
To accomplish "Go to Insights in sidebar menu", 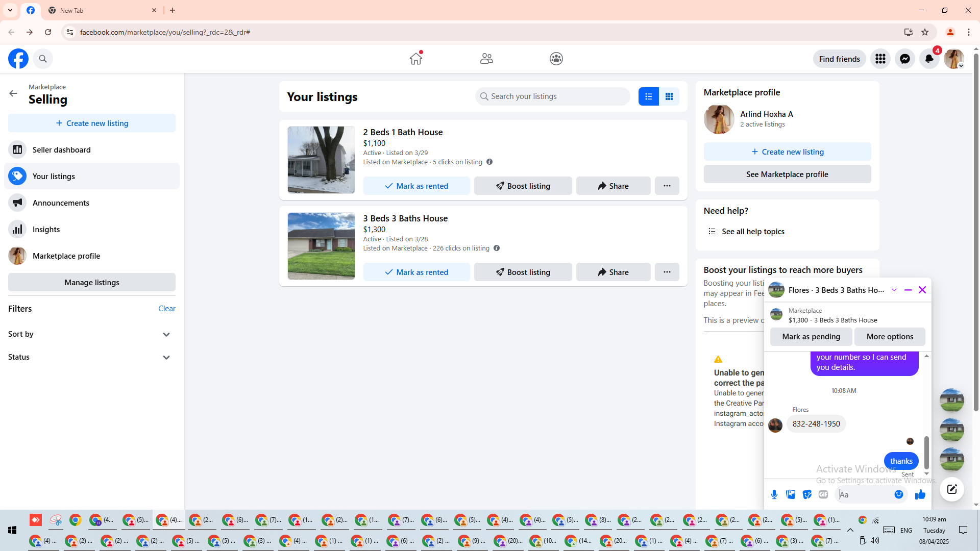I will coord(46,229).
